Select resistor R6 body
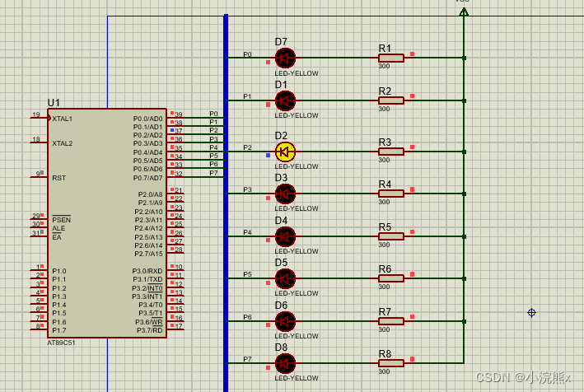The image size is (584, 392). point(391,278)
